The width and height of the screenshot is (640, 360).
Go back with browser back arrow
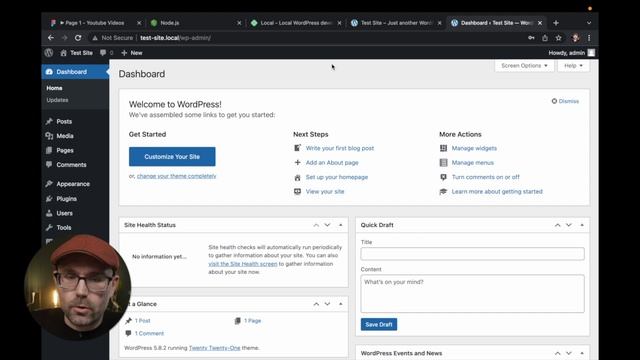[51, 38]
